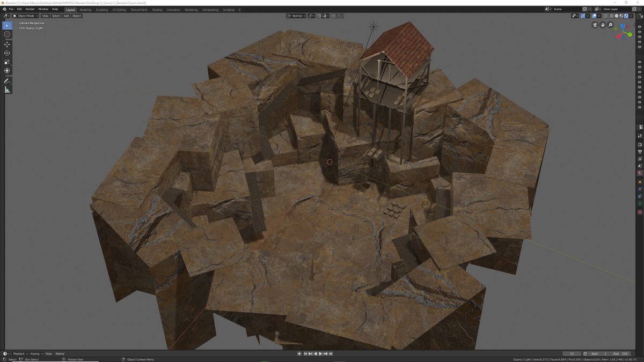644x362 pixels.
Task: Select the Move tool
Action: pyautogui.click(x=7, y=45)
